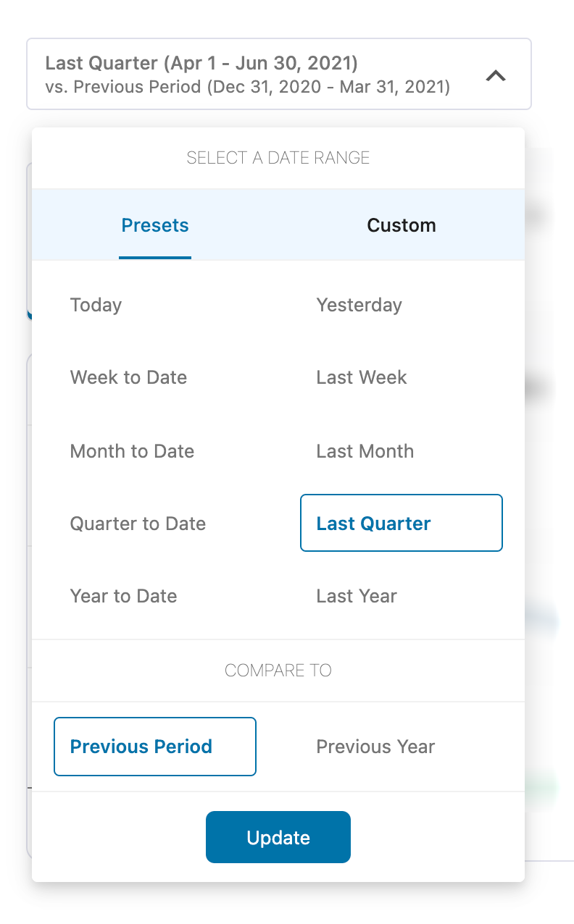Click the Update button
574x924 pixels.
coord(278,837)
